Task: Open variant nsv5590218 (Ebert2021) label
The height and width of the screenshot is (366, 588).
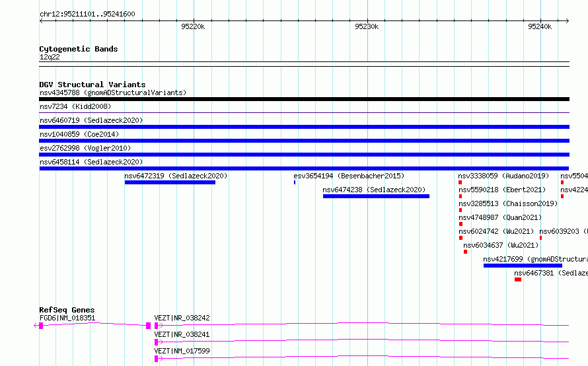Action: point(502,190)
